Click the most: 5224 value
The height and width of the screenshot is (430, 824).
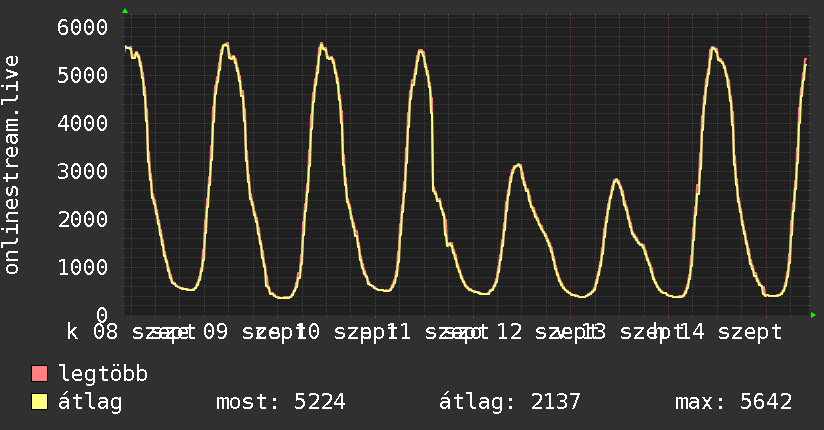click(281, 402)
